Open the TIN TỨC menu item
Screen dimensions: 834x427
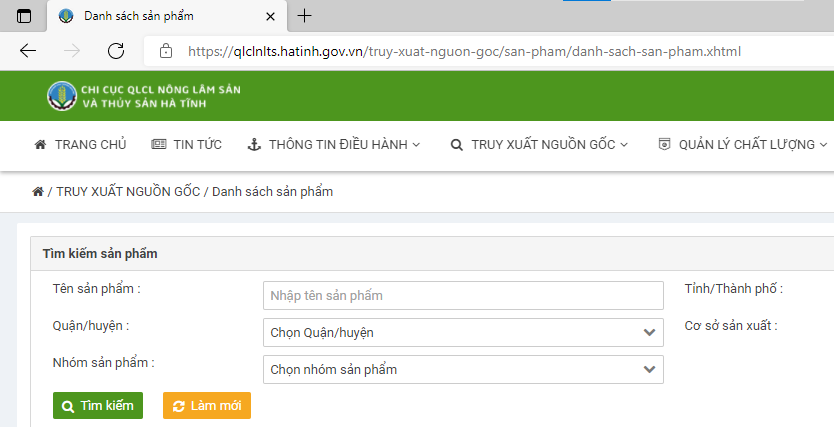[186, 145]
